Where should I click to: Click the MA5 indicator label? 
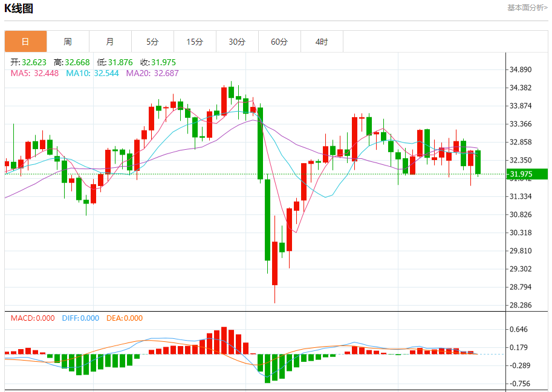pos(34,73)
